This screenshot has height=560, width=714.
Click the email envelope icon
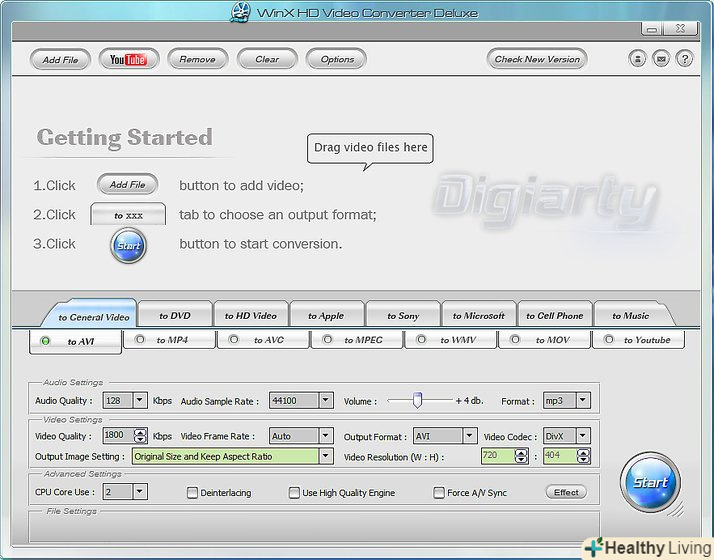click(661, 59)
